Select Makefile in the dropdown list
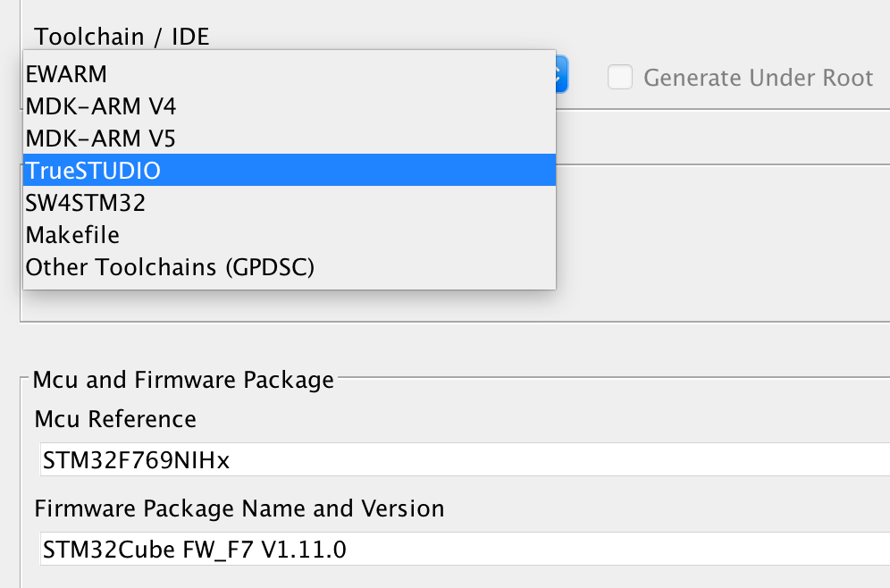The width and height of the screenshot is (890, 588). pyautogui.click(x=290, y=234)
